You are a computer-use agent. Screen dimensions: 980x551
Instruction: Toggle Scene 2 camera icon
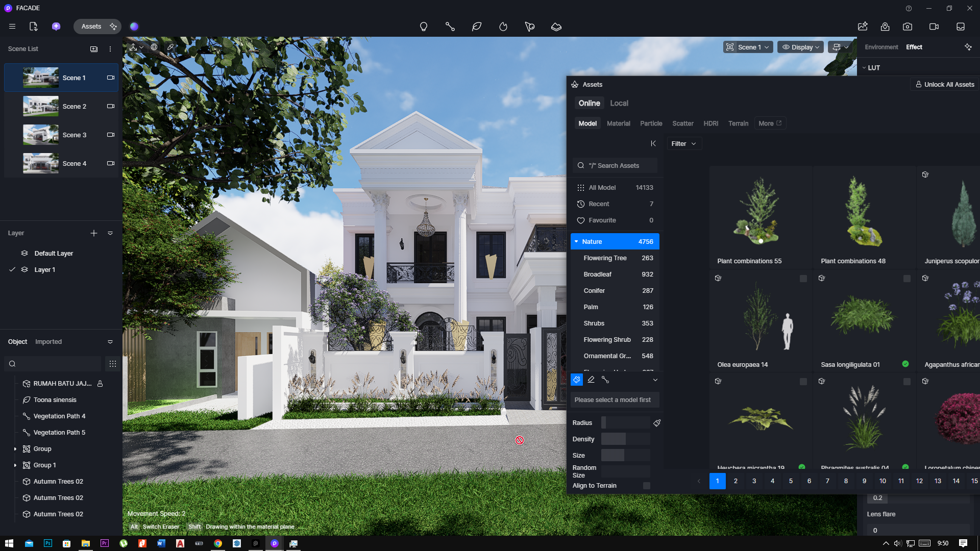(110, 107)
